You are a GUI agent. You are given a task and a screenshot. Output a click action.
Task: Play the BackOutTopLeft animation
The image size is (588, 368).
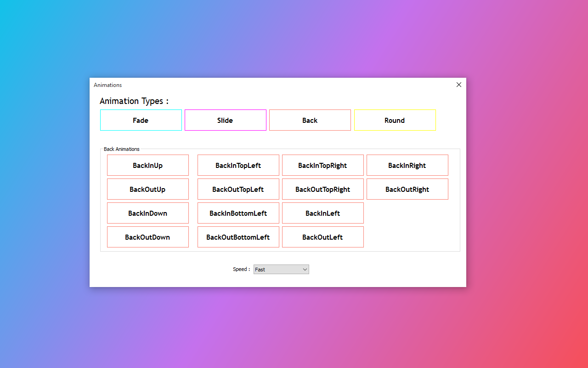tap(238, 189)
